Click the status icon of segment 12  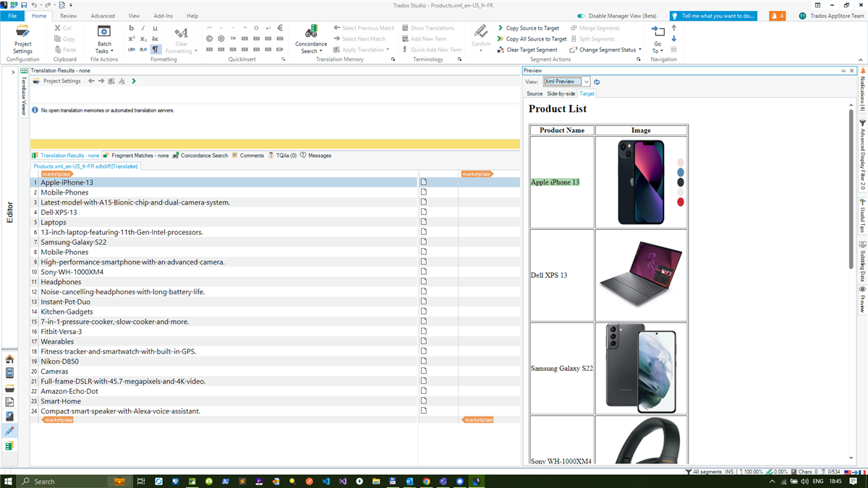tap(424, 291)
